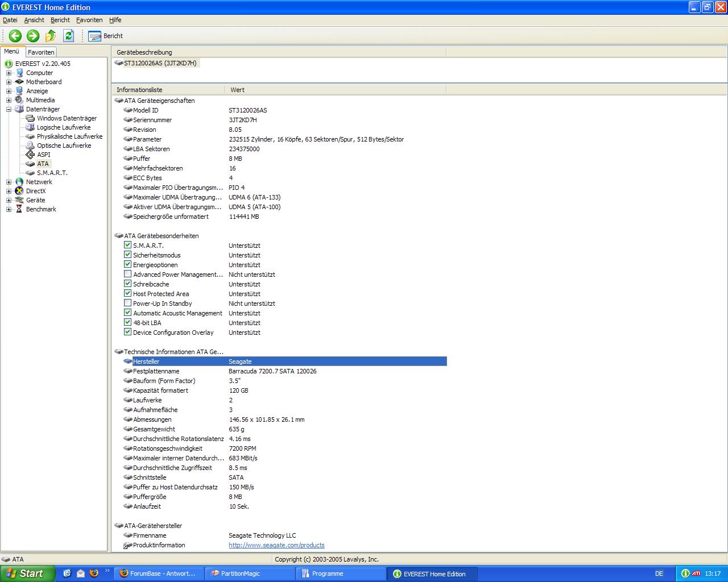Toggle the Energieoptionen checkbox
The image size is (728, 582).
coord(127,264)
